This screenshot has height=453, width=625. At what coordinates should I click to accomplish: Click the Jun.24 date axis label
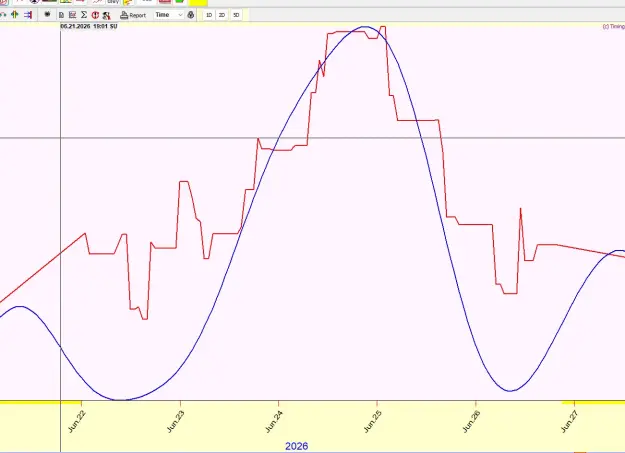pyautogui.click(x=274, y=421)
